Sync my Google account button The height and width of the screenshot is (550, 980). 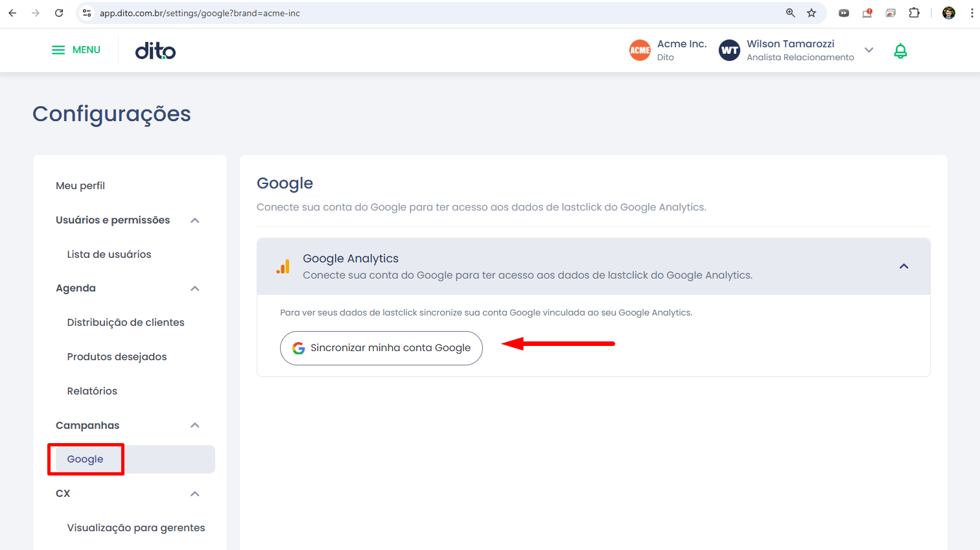pyautogui.click(x=381, y=349)
